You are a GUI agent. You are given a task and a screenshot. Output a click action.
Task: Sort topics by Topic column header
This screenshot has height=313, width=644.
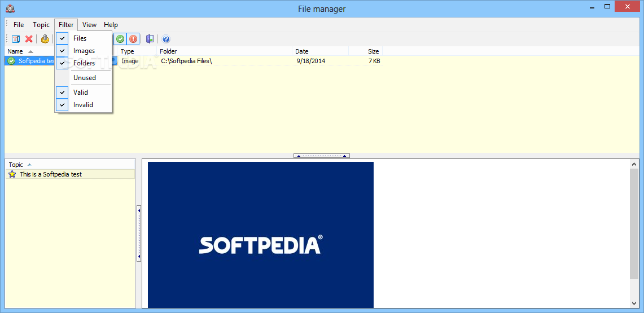pyautogui.click(x=70, y=165)
